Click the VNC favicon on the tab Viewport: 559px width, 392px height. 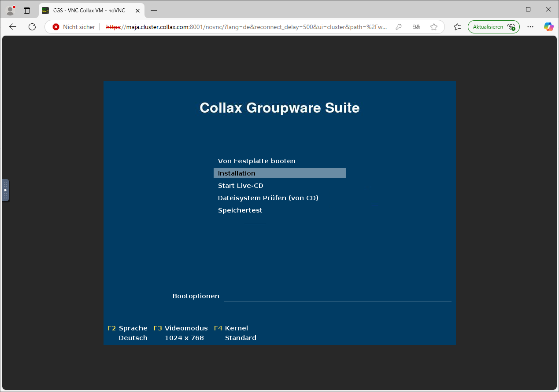[x=45, y=11]
